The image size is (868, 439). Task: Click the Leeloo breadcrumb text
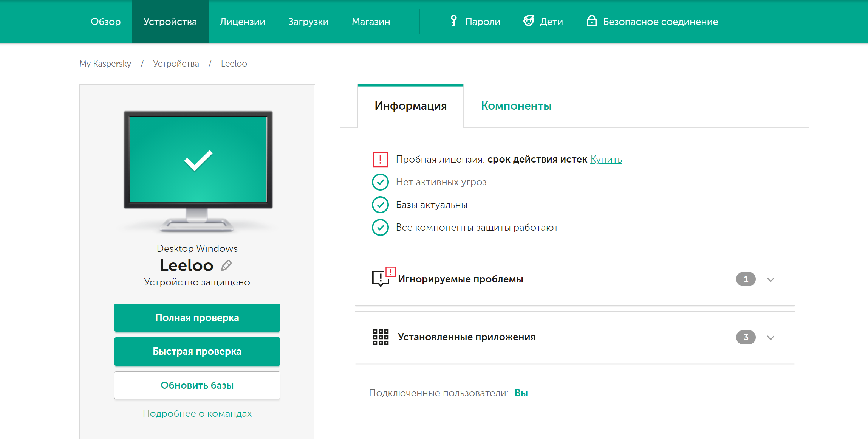234,64
